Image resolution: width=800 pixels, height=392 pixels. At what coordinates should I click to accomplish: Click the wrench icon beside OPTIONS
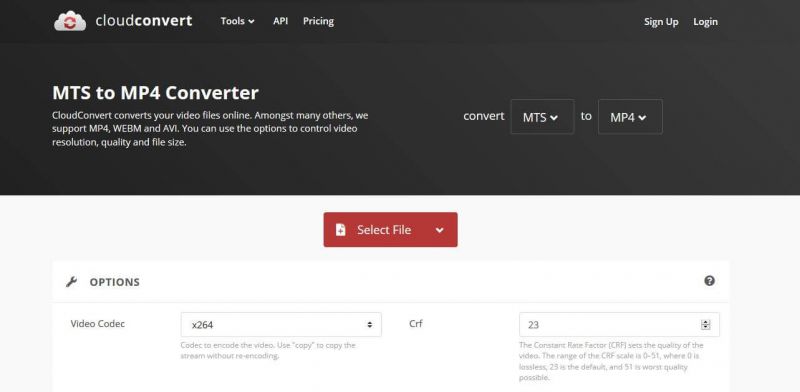(71, 282)
